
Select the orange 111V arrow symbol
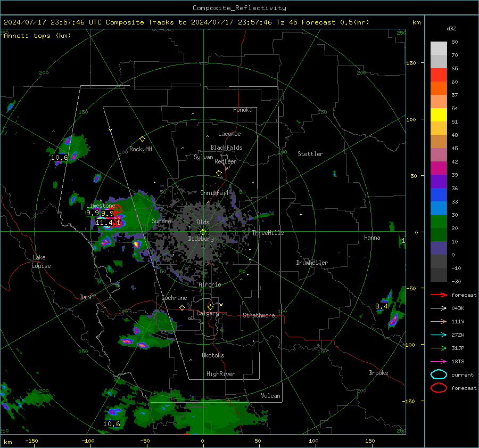click(x=439, y=321)
